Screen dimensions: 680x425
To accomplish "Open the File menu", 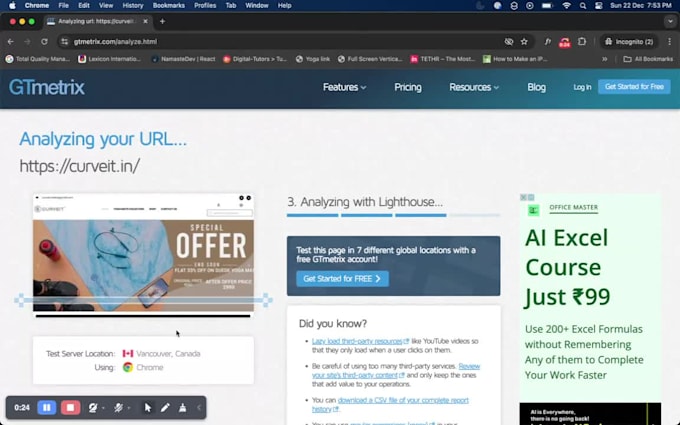I will pyautogui.click(x=63, y=6).
